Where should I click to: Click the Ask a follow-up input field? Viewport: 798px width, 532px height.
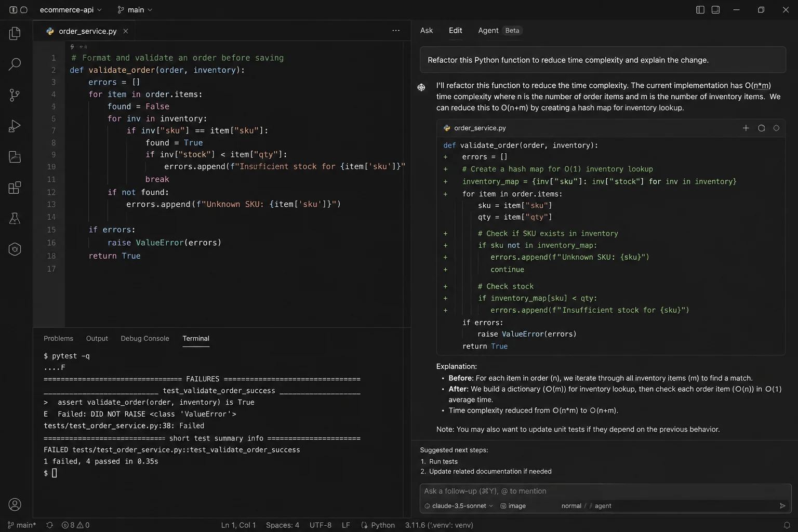pos(605,491)
